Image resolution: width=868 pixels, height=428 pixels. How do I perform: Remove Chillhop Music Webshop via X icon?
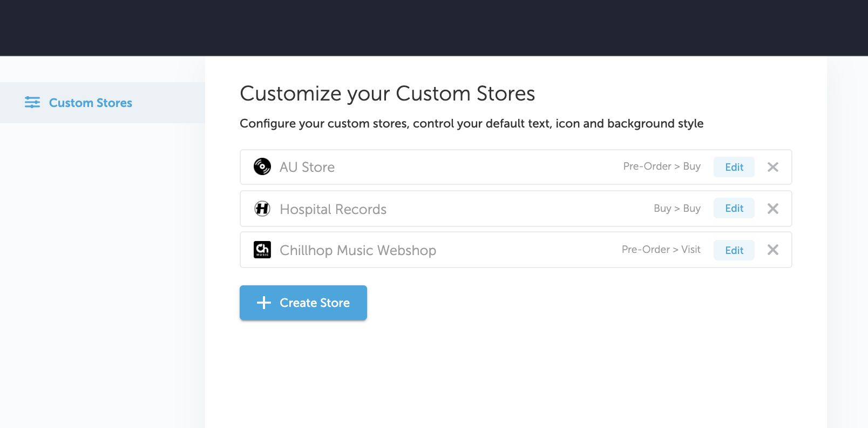tap(773, 250)
